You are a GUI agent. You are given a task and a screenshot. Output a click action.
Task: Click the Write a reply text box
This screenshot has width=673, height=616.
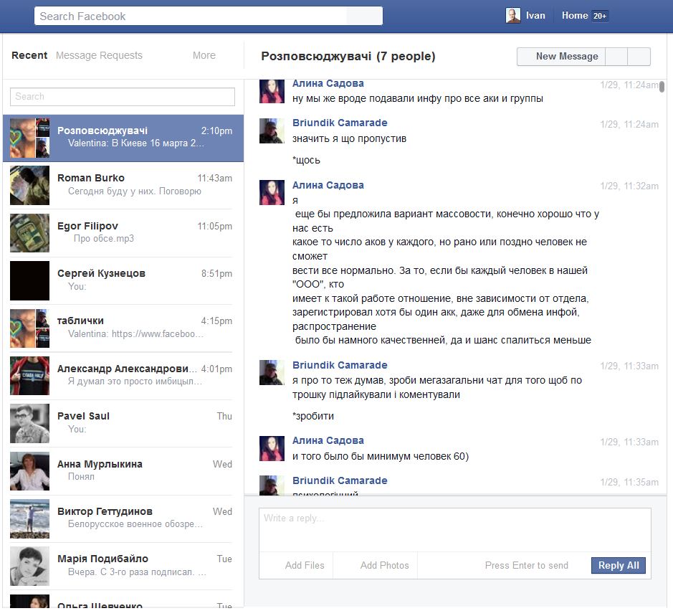454,529
